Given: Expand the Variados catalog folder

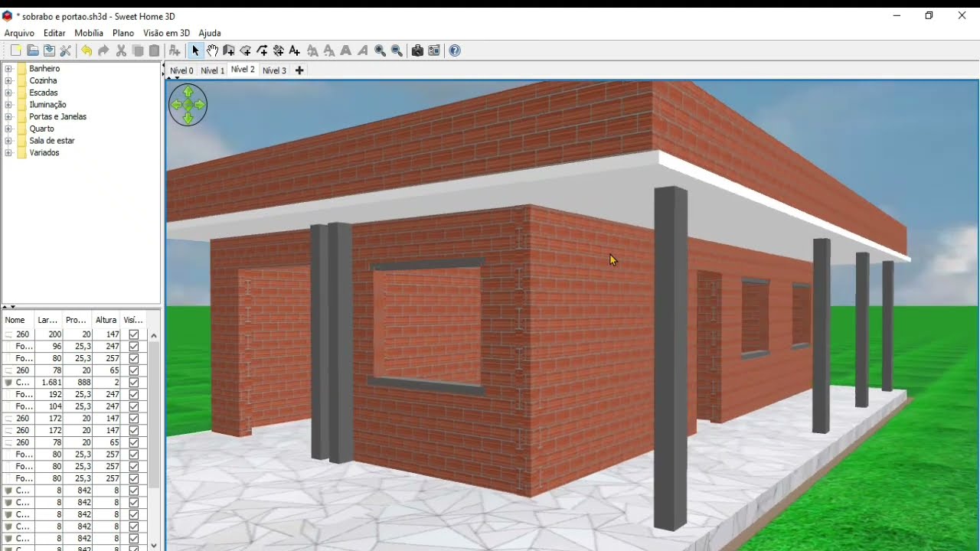Looking at the screenshot, I should pyautogui.click(x=8, y=153).
